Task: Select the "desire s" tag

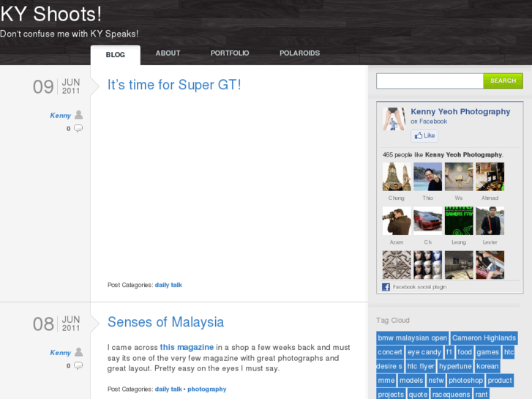Action: tap(389, 366)
